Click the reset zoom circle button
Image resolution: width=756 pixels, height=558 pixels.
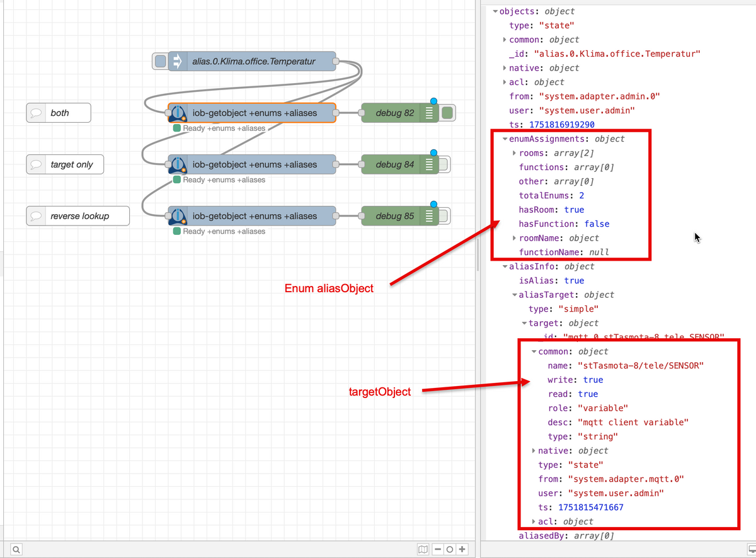450,549
